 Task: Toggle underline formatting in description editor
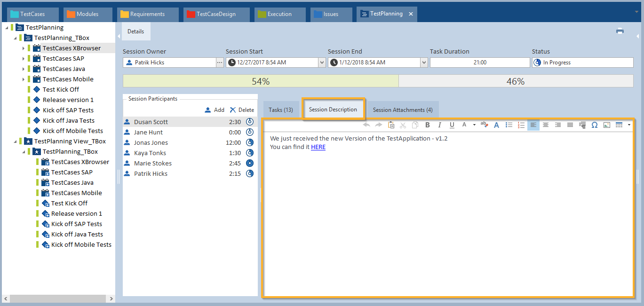point(452,125)
